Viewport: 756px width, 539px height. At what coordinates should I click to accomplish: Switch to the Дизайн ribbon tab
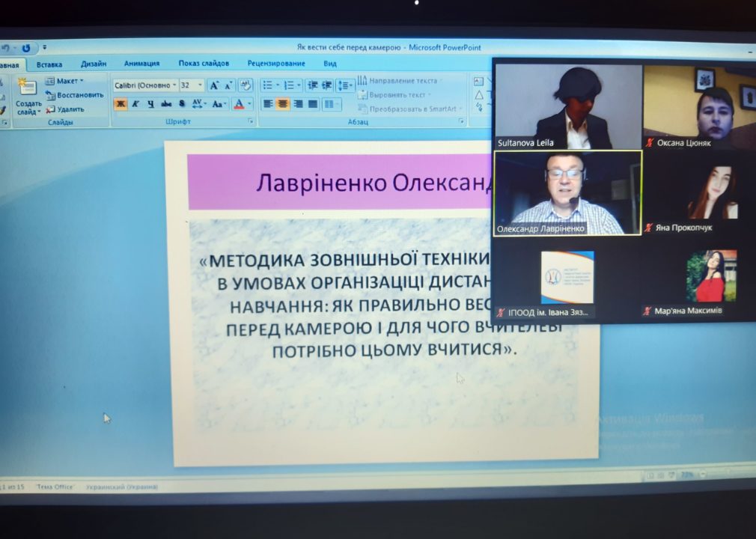pos(94,64)
